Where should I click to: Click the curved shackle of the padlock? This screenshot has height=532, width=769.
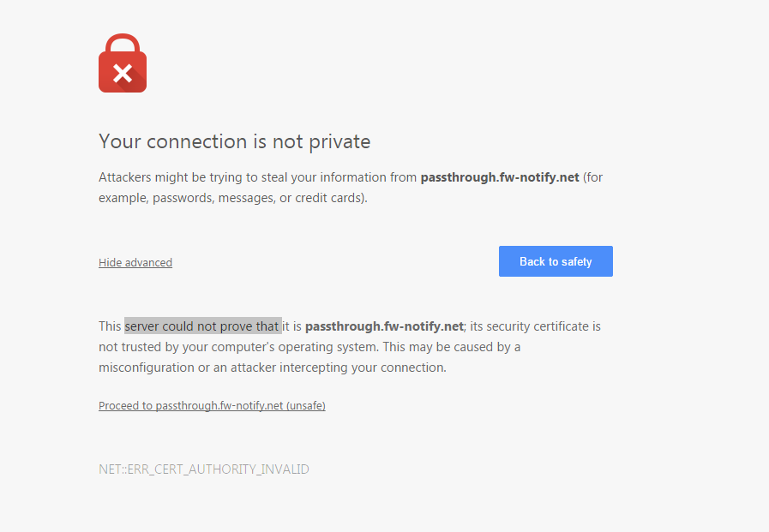coord(123,43)
